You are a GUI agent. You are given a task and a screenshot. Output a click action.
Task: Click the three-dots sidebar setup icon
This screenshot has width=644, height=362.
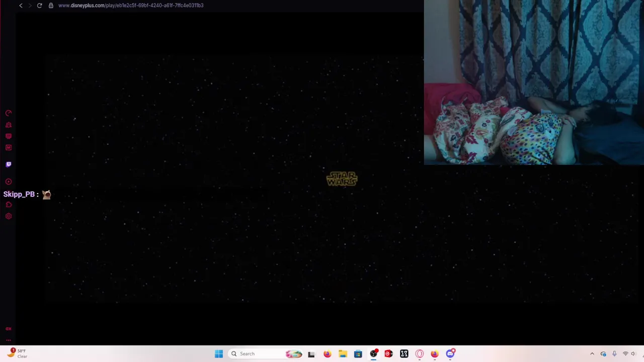point(9,340)
